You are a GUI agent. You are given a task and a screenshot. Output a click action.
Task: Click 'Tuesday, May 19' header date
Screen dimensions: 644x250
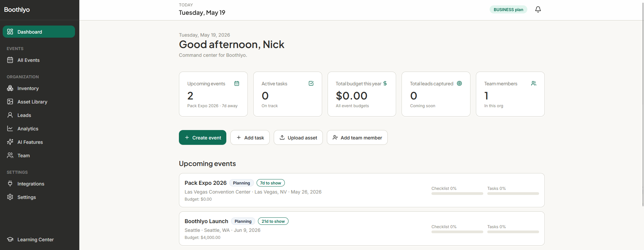coord(202,12)
